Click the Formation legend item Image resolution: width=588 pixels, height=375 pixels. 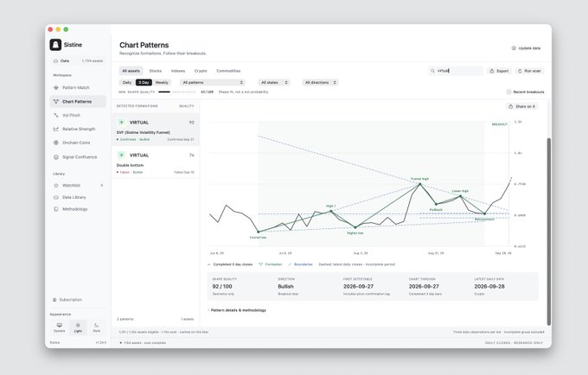coord(270,264)
